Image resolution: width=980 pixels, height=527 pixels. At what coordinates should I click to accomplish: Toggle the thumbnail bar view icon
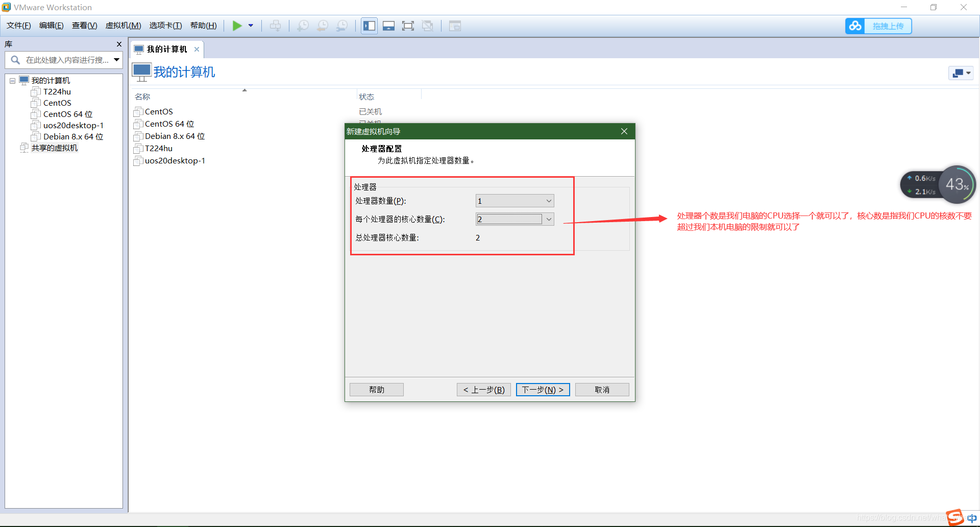389,26
